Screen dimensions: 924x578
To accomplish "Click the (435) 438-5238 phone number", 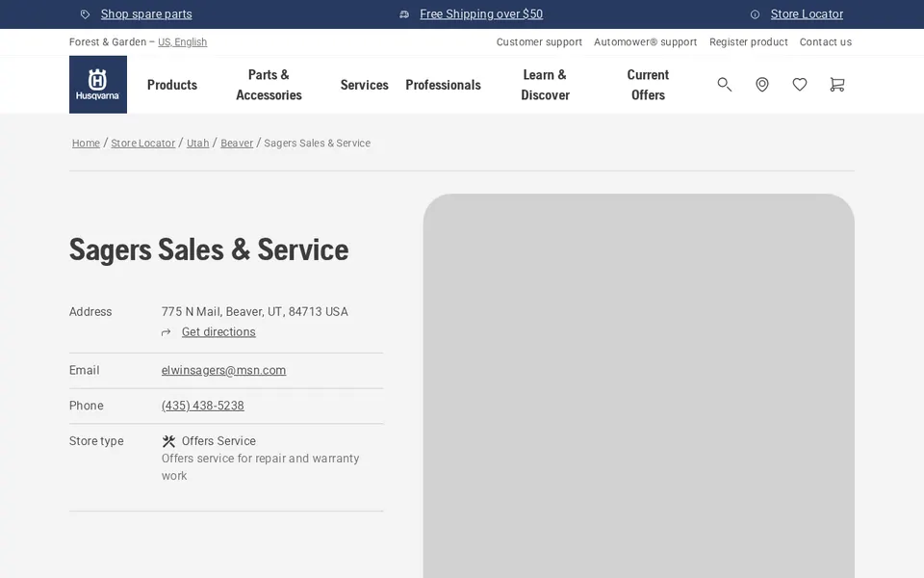I will click(x=203, y=406).
